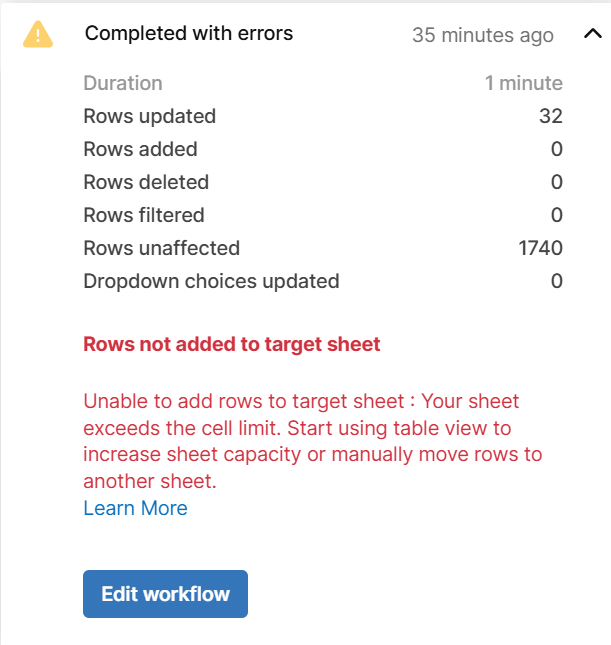Click the 1 minute duration value
The image size is (611, 645).
pyautogui.click(x=524, y=83)
